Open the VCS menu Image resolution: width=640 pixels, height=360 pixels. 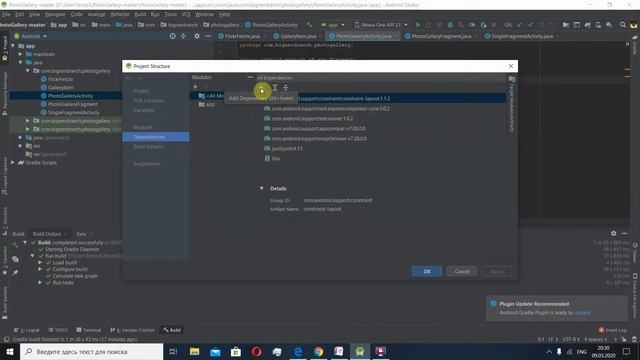(186, 14)
